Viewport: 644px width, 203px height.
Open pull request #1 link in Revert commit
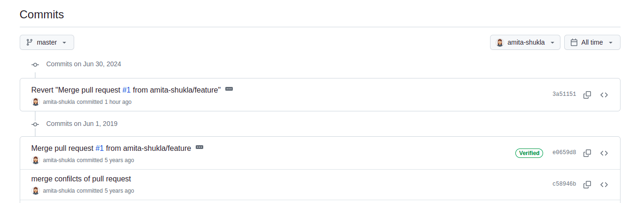tap(126, 90)
